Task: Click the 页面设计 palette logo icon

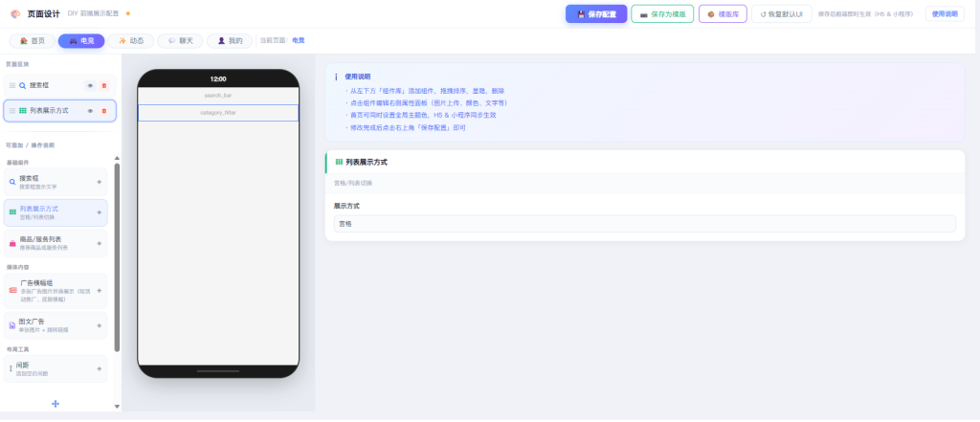Action: (x=15, y=13)
